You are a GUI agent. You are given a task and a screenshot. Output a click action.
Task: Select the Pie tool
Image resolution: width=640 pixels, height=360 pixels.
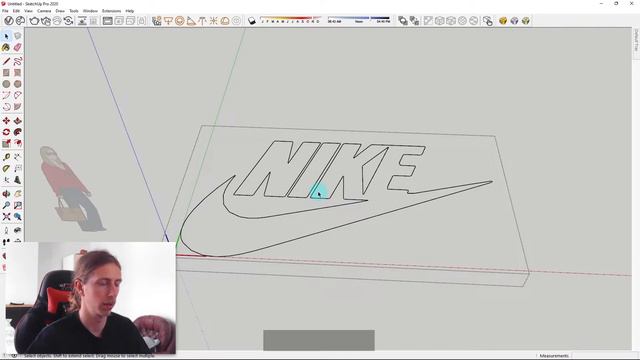pyautogui.click(x=18, y=107)
